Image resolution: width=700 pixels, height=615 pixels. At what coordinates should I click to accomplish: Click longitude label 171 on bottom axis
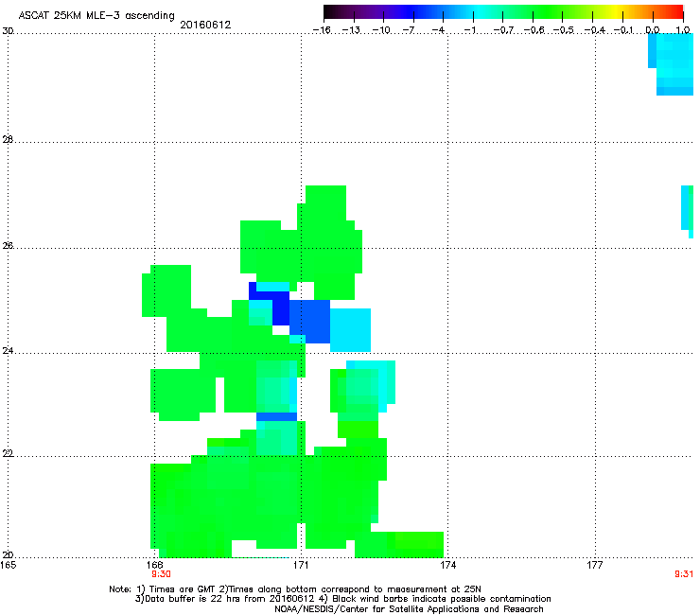301,565
